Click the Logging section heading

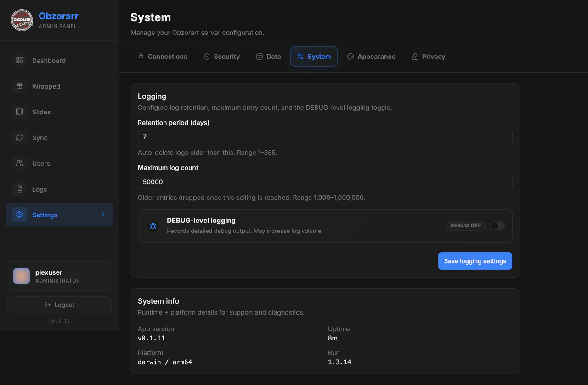(152, 96)
